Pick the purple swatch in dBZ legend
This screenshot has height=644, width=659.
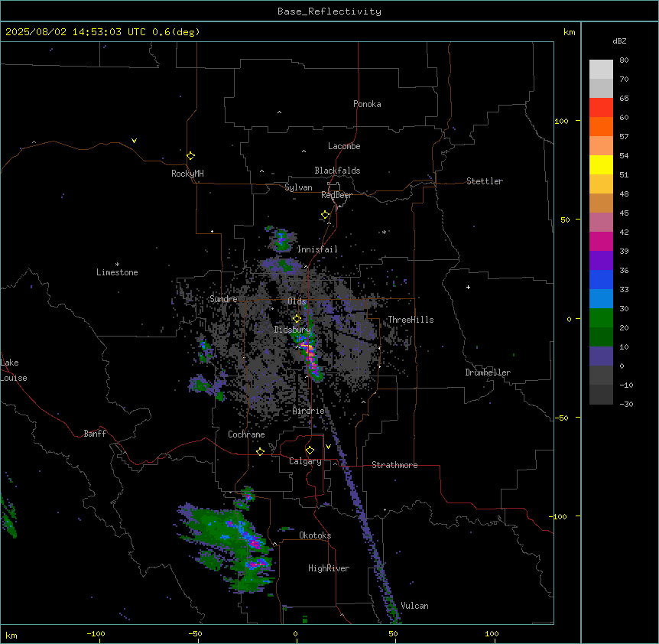point(601,260)
